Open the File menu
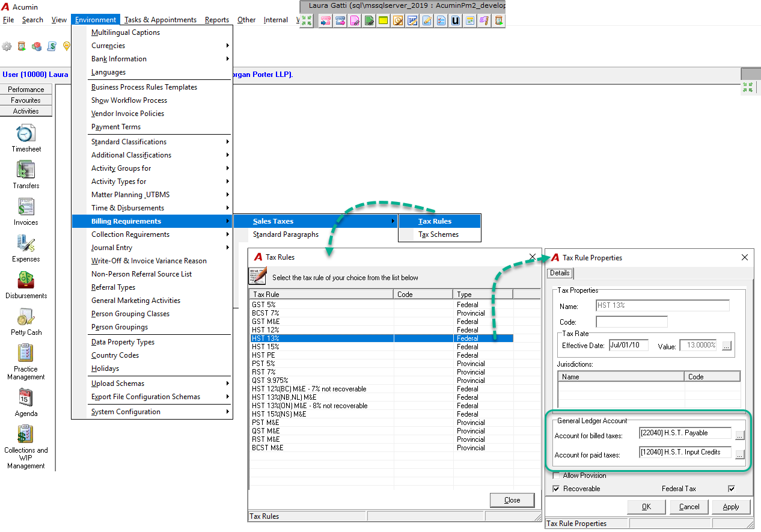Screen dimensions: 761x532 [x=8, y=20]
